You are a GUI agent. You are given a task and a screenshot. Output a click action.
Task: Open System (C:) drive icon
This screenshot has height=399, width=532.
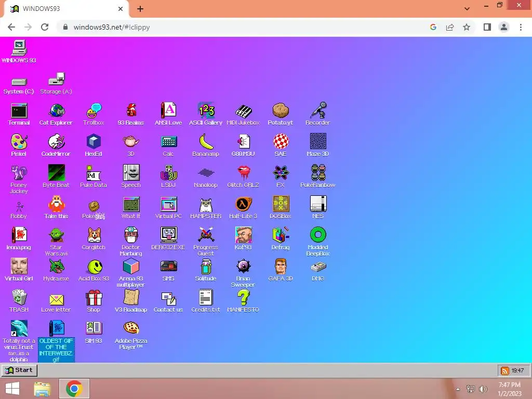(x=19, y=82)
